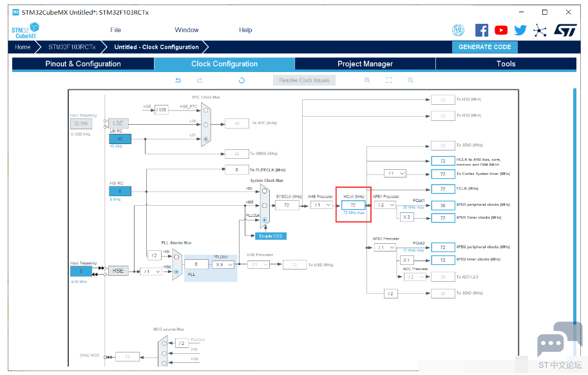Open the Facebook icon link
This screenshot has width=588, height=375.
[482, 30]
